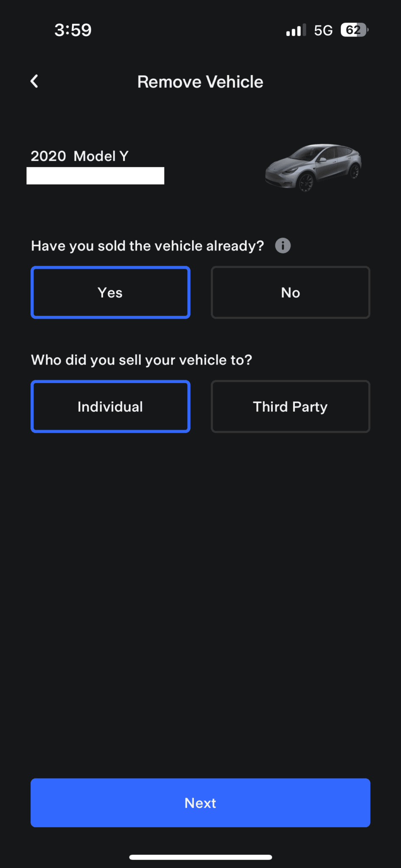
Task: Tap the 5G network indicator
Action: tap(323, 30)
